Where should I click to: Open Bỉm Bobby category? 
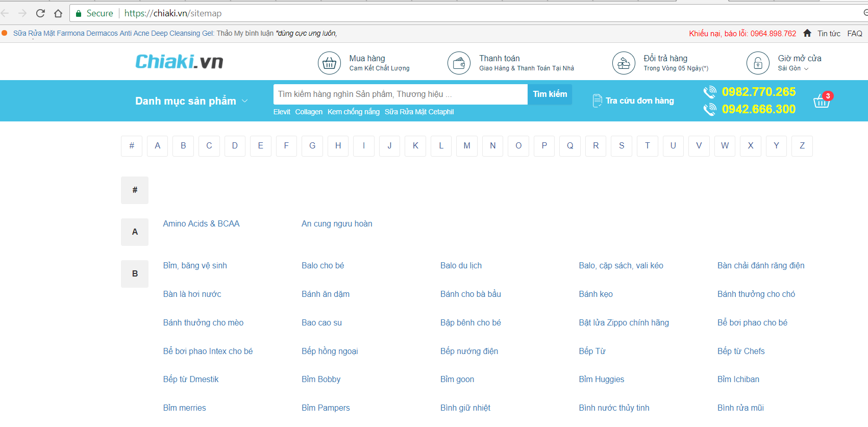321,380
